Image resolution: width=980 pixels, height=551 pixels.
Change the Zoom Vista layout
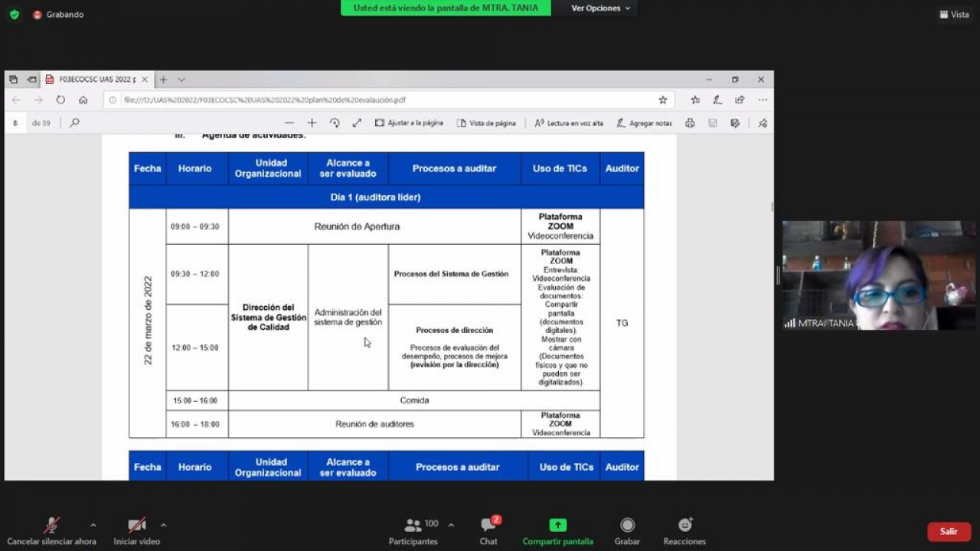954,15
